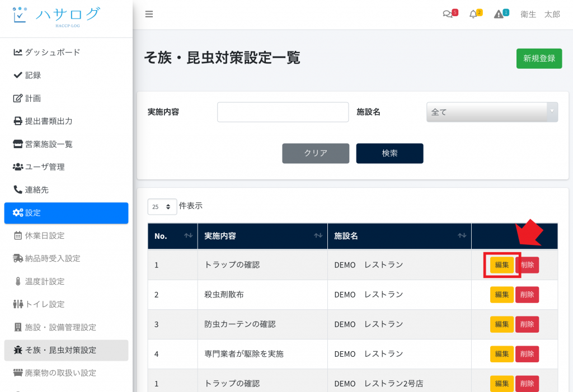Edit the レストラン2号店 トラップの確認 row
The width and height of the screenshot is (573, 392).
pyautogui.click(x=502, y=384)
